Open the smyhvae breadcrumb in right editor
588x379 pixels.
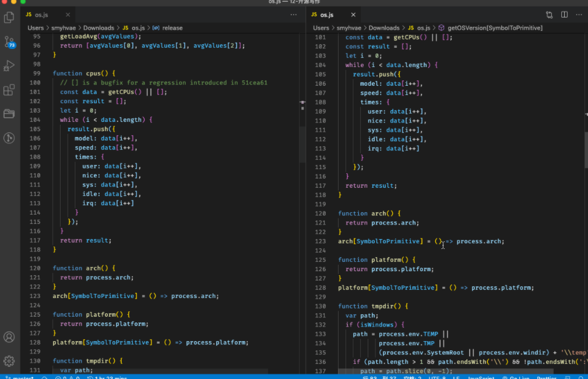point(348,28)
